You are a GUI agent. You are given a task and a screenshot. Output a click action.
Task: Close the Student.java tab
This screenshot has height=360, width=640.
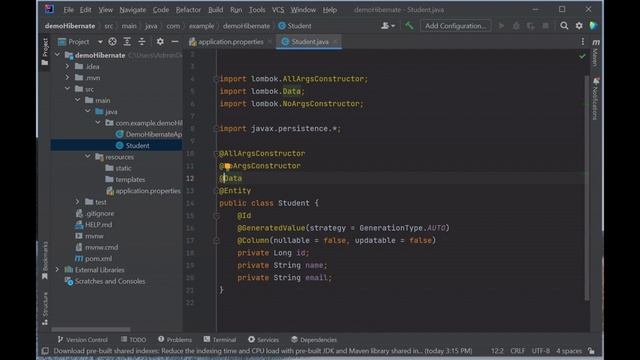[x=336, y=42]
